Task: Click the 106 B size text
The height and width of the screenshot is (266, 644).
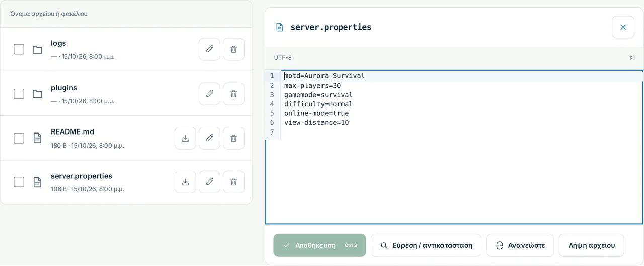Action: tap(59, 189)
